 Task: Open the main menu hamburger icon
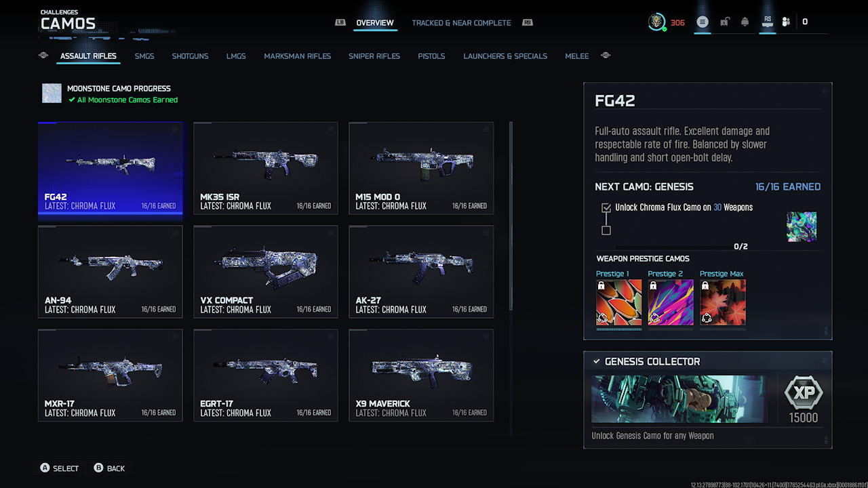[703, 22]
